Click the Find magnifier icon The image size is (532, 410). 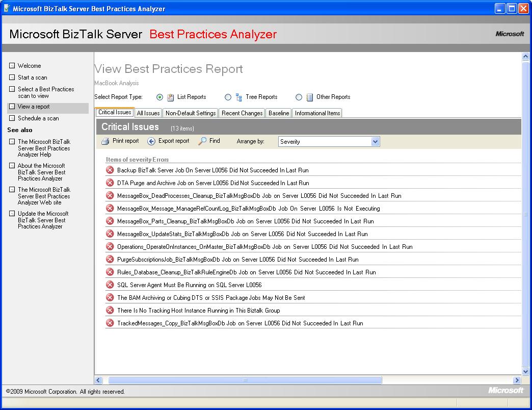coord(202,141)
